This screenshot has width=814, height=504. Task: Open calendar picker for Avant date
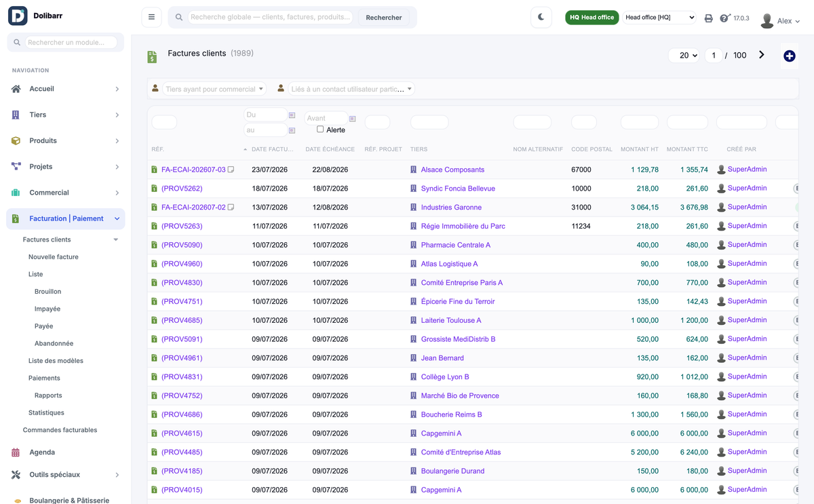[352, 119]
